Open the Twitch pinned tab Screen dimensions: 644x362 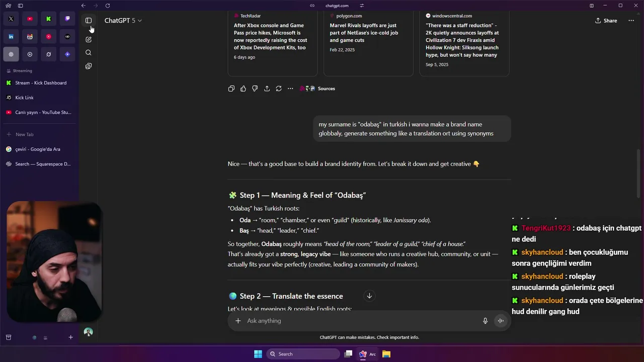(x=67, y=19)
